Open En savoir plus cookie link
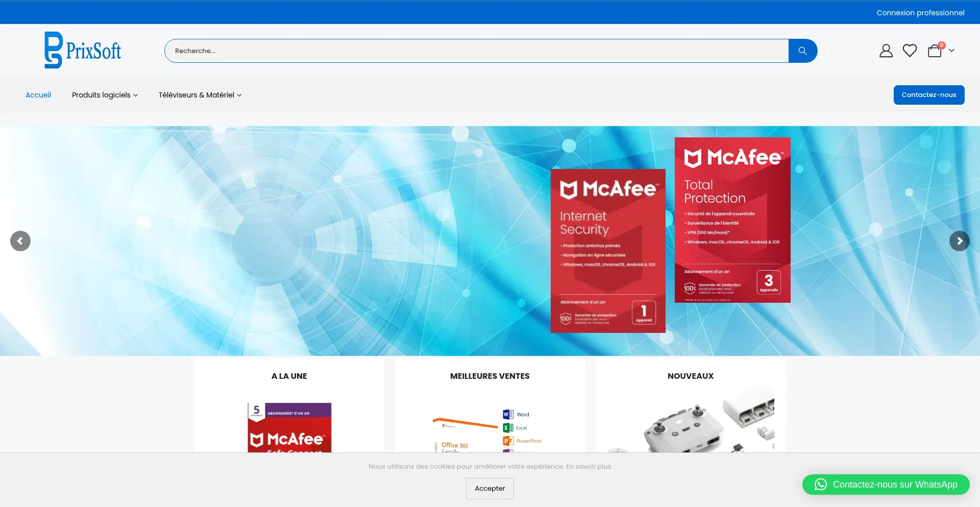The width and height of the screenshot is (980, 507). (x=589, y=467)
